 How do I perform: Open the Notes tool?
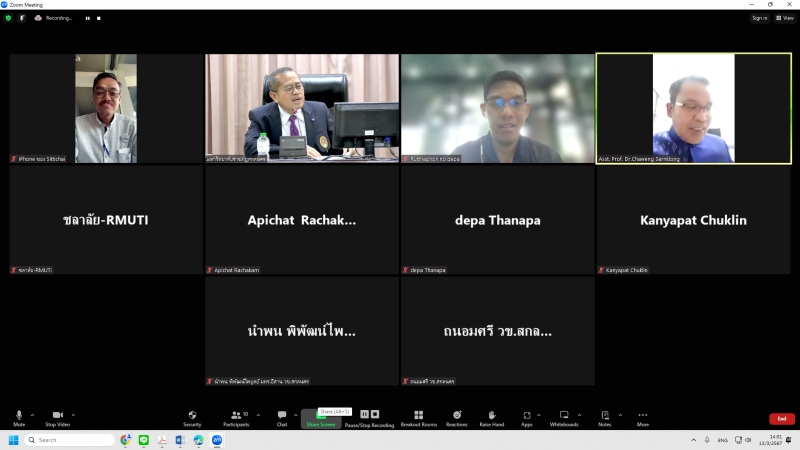click(605, 416)
